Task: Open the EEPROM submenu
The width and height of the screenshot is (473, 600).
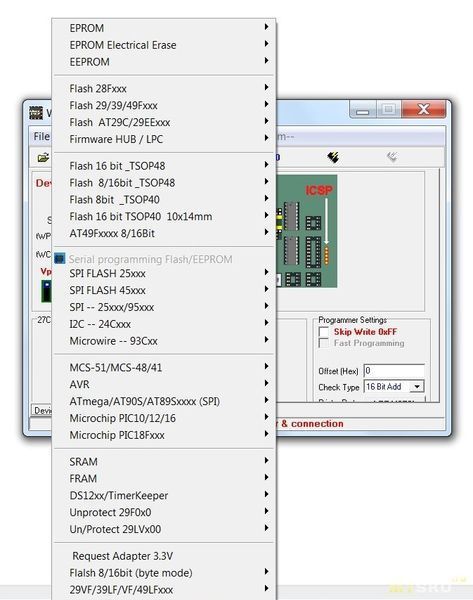Action: tap(164, 62)
